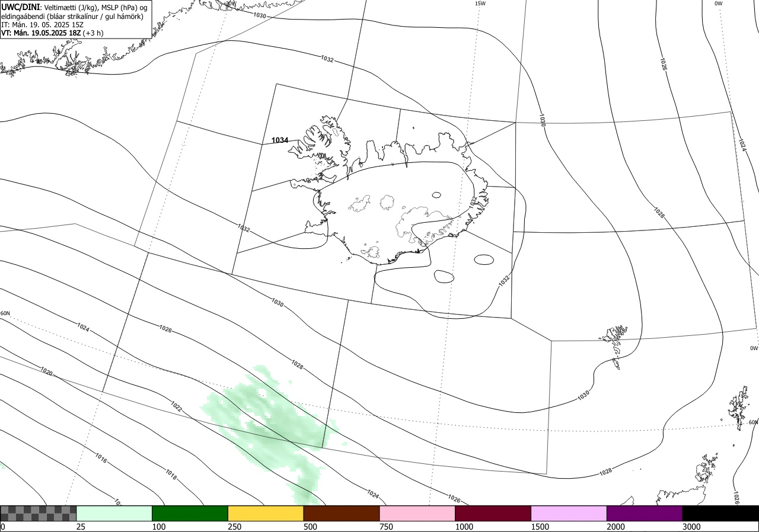Screen dimensions: 759x532
Task: Click the legend value 750
Action: (x=386, y=527)
